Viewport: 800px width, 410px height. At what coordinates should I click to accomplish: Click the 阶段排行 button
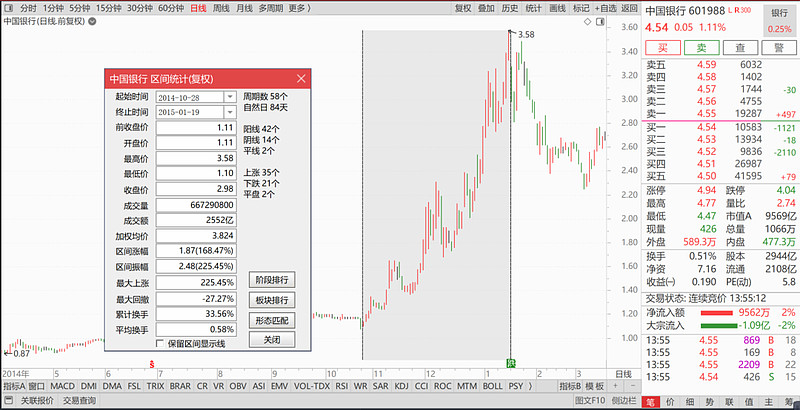272,280
